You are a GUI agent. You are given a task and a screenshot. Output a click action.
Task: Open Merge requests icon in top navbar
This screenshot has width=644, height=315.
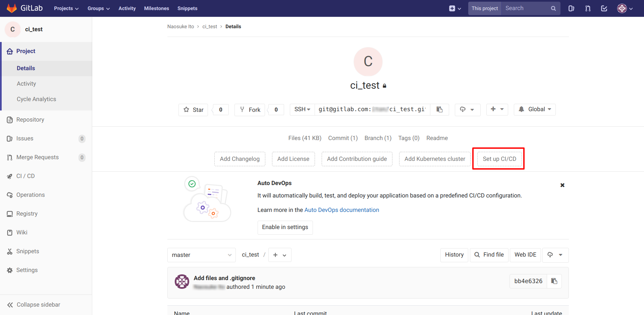pyautogui.click(x=588, y=8)
